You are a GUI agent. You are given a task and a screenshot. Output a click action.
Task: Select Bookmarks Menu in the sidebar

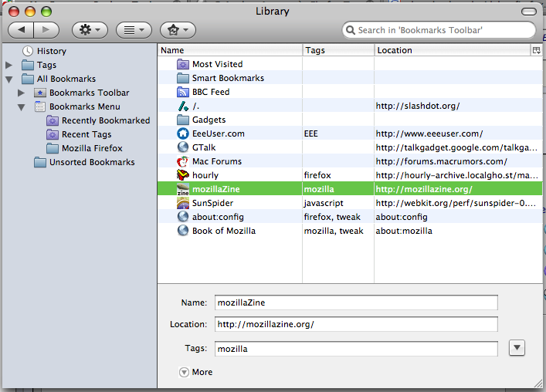pyautogui.click(x=85, y=106)
